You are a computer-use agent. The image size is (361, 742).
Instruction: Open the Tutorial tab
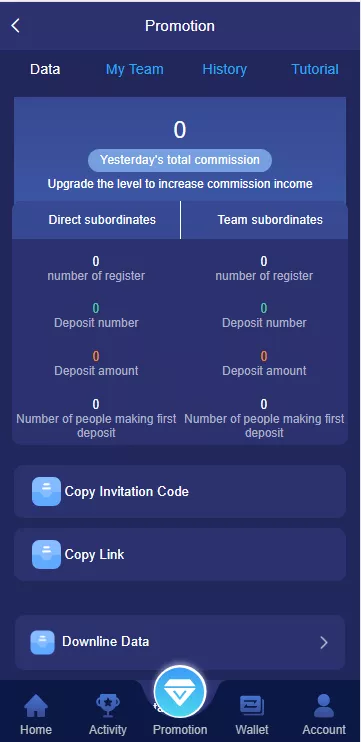[x=315, y=69]
